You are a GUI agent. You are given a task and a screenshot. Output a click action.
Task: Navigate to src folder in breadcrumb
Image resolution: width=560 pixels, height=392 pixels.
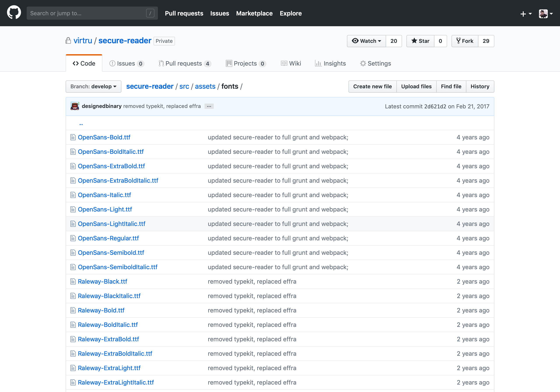pyautogui.click(x=184, y=86)
